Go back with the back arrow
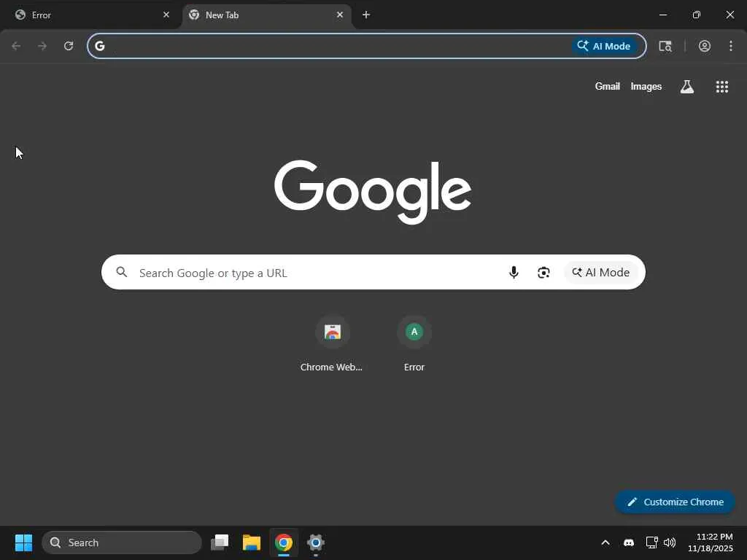This screenshot has width=747, height=560. click(16, 46)
